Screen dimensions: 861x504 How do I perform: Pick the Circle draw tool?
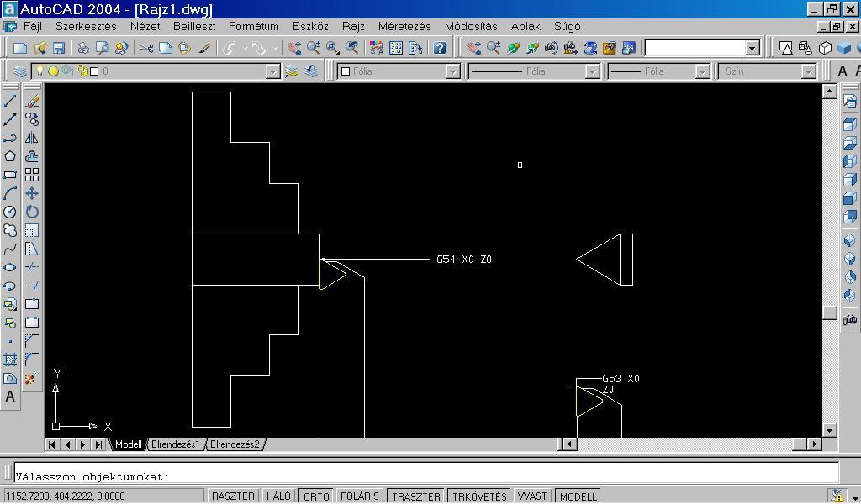tap(10, 213)
